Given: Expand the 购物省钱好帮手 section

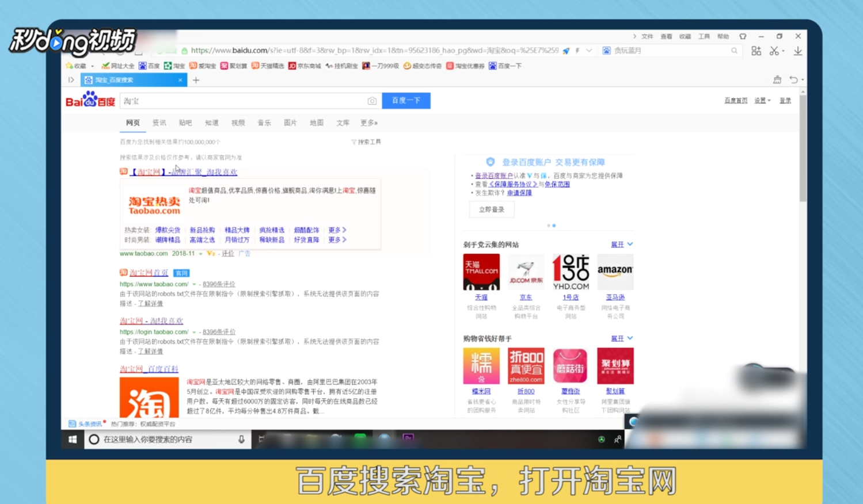Looking at the screenshot, I should (622, 338).
